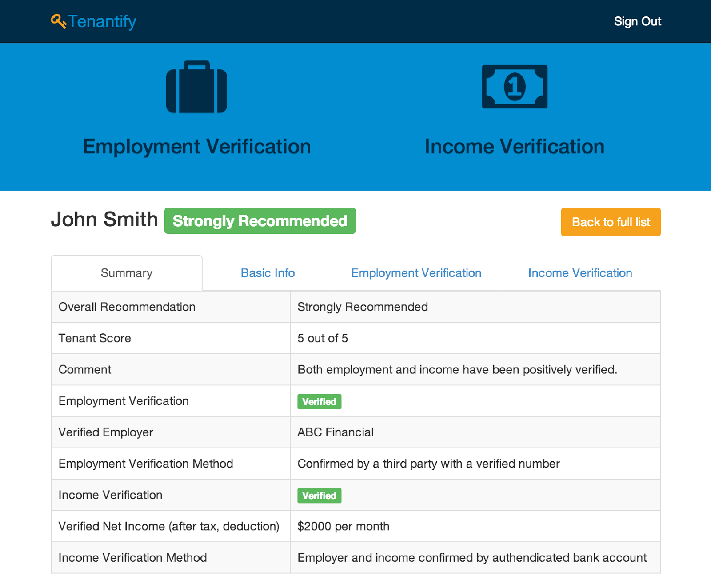Click the Tenant Score row value
711x588 pixels.
point(323,339)
